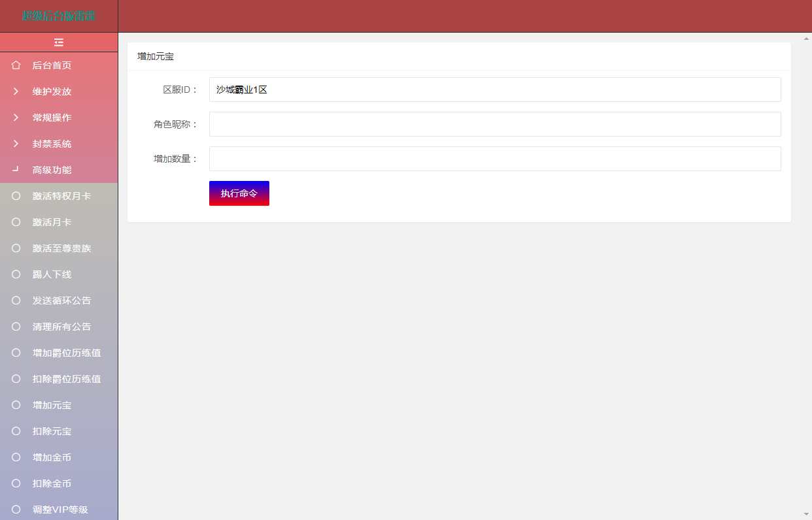The height and width of the screenshot is (520, 812).
Task: Open the 后台首页 menu item
Action: [52, 65]
